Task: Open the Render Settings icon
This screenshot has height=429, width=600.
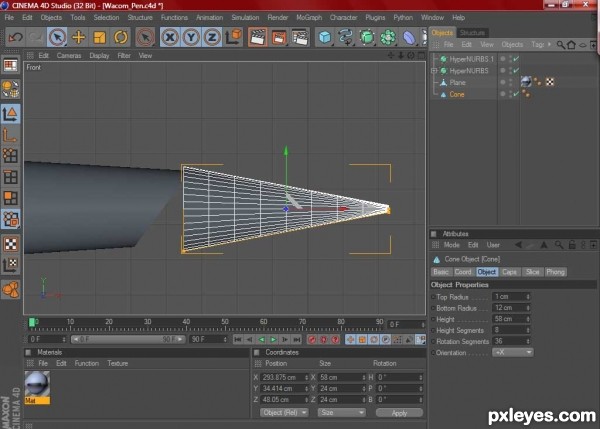Action: click(x=300, y=37)
